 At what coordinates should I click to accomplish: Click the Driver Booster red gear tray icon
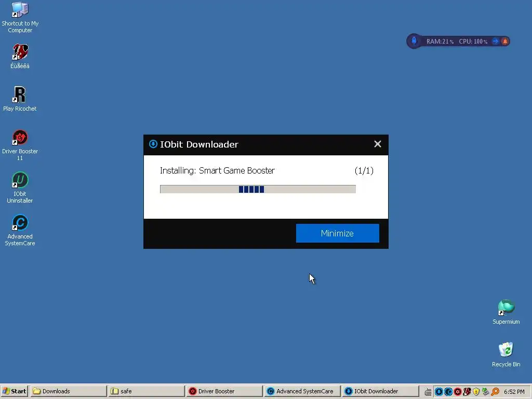coord(457,392)
